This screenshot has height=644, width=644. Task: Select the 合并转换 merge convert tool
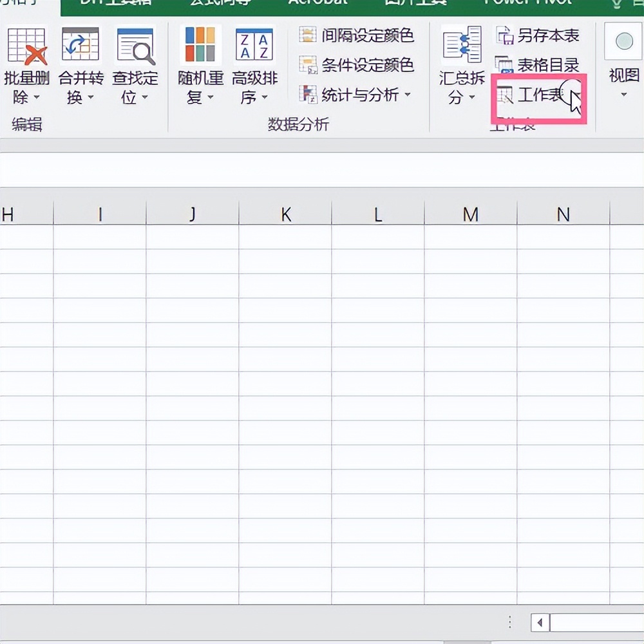79,61
